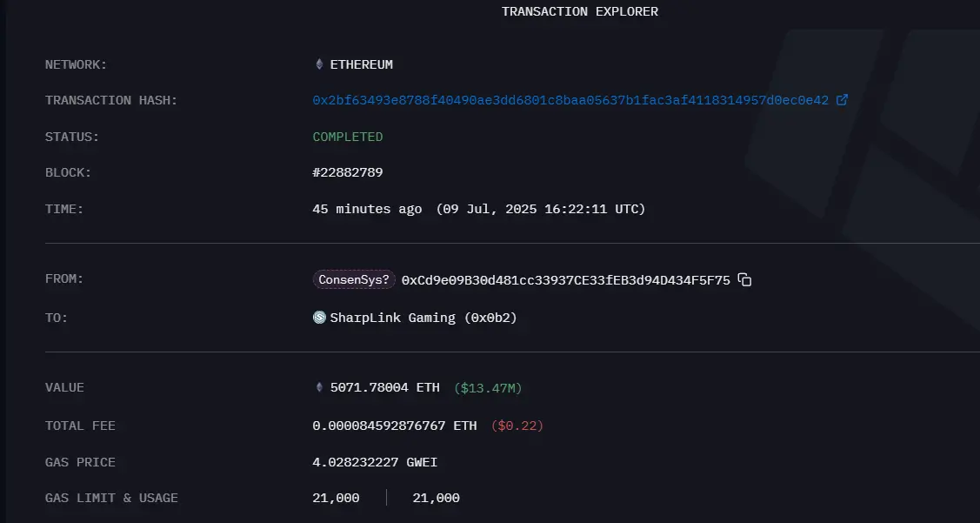Image resolution: width=980 pixels, height=523 pixels.
Task: Open the transaction hash link
Action: pyautogui.click(x=570, y=99)
